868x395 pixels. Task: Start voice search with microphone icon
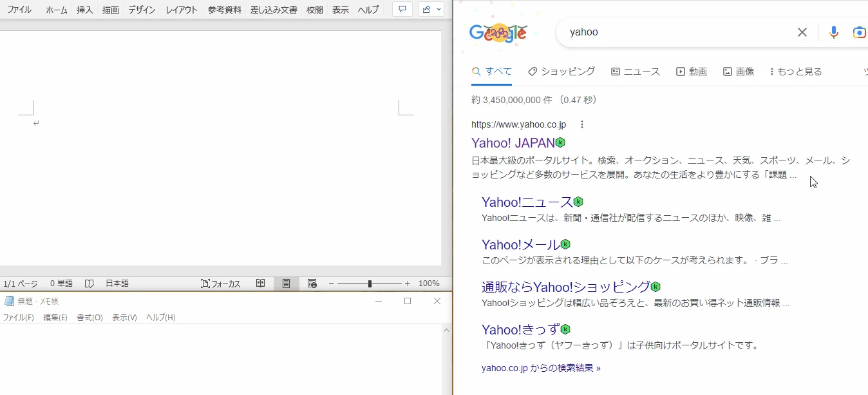(834, 32)
